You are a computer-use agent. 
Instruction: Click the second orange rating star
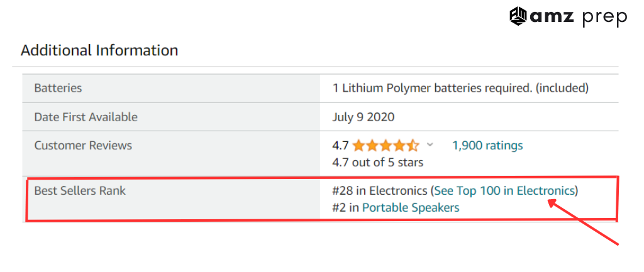[372, 146]
